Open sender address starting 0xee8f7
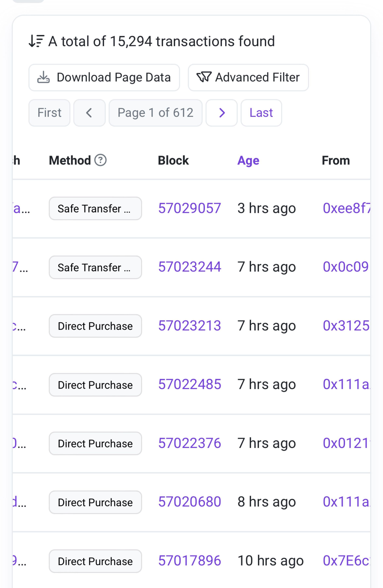383x588 pixels. tap(346, 208)
